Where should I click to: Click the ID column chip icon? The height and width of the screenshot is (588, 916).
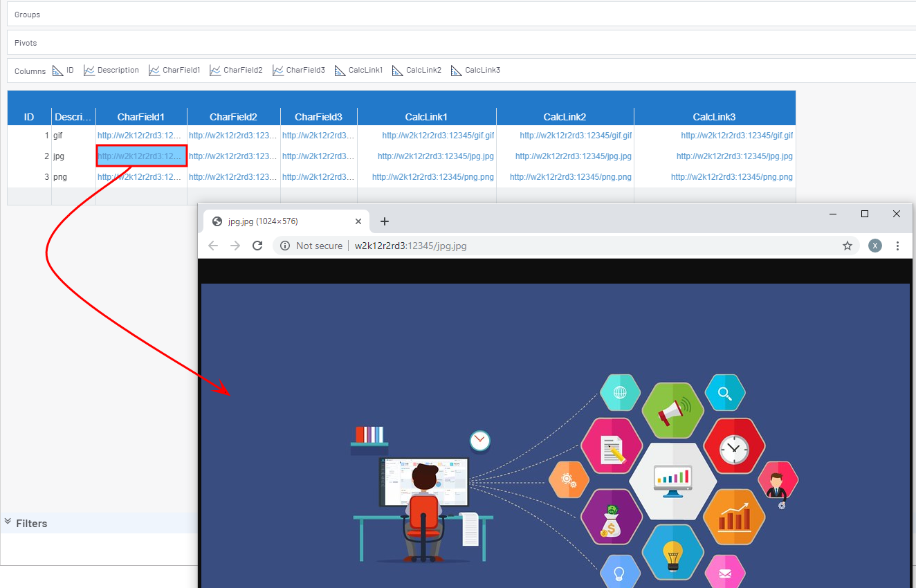[x=58, y=71]
